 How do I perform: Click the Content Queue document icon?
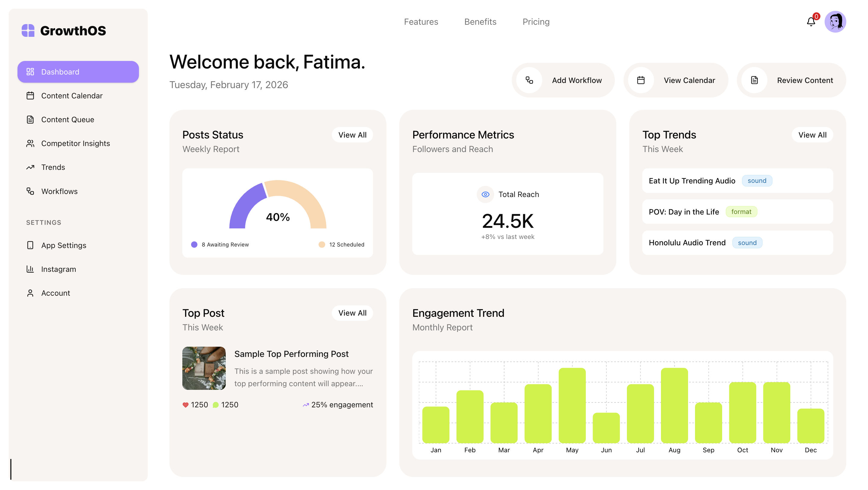pos(31,119)
